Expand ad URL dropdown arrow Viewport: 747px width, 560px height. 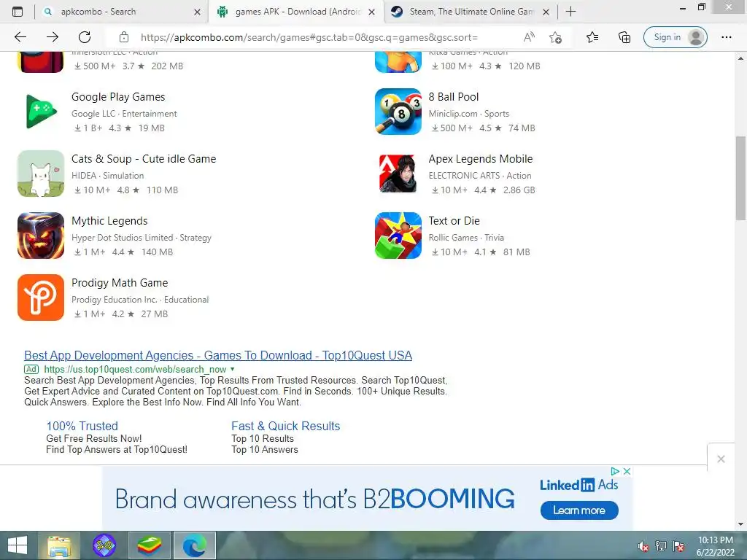[x=233, y=369]
